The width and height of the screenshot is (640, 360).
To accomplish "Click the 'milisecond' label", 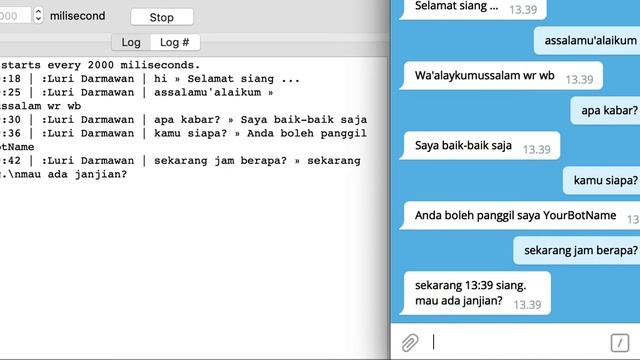I will coord(78,16).
